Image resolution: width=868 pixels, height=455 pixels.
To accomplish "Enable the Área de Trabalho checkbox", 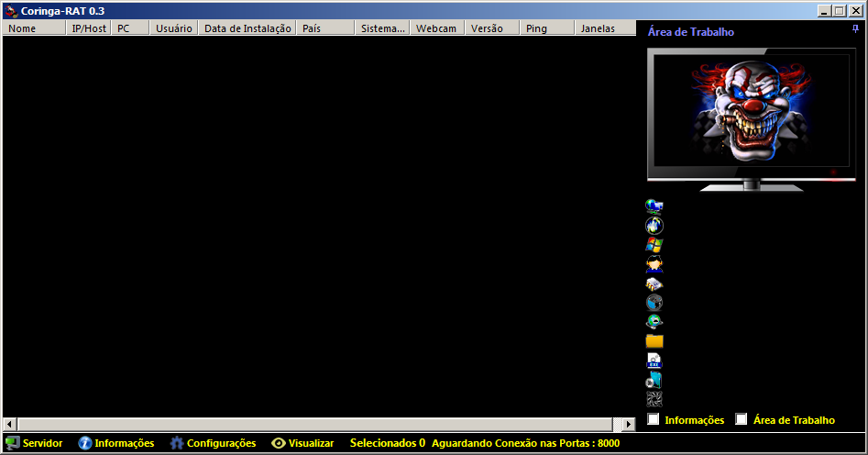I will click(x=742, y=420).
